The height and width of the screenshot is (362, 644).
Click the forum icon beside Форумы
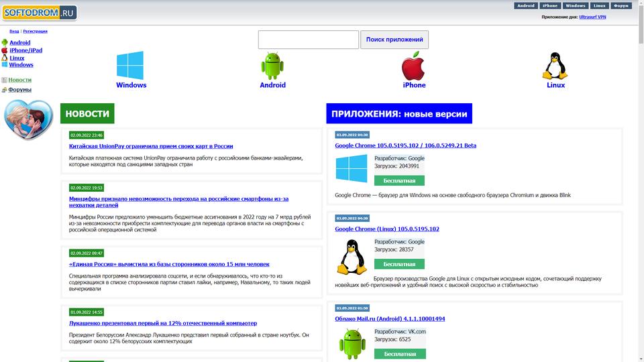[4, 89]
